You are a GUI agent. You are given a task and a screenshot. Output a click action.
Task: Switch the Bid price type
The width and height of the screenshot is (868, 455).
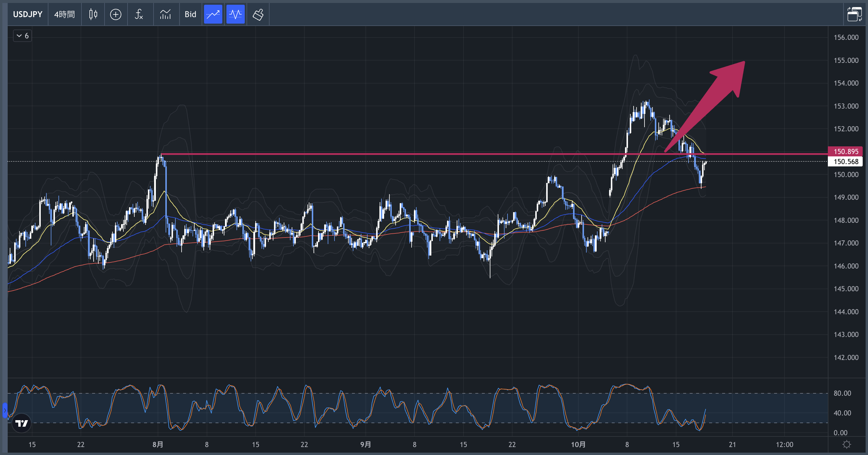point(190,14)
